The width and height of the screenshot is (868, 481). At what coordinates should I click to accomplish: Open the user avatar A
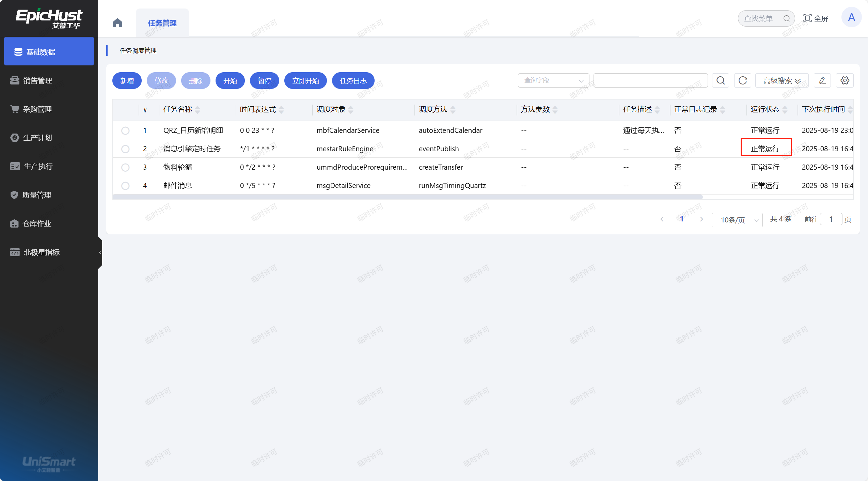coord(851,17)
